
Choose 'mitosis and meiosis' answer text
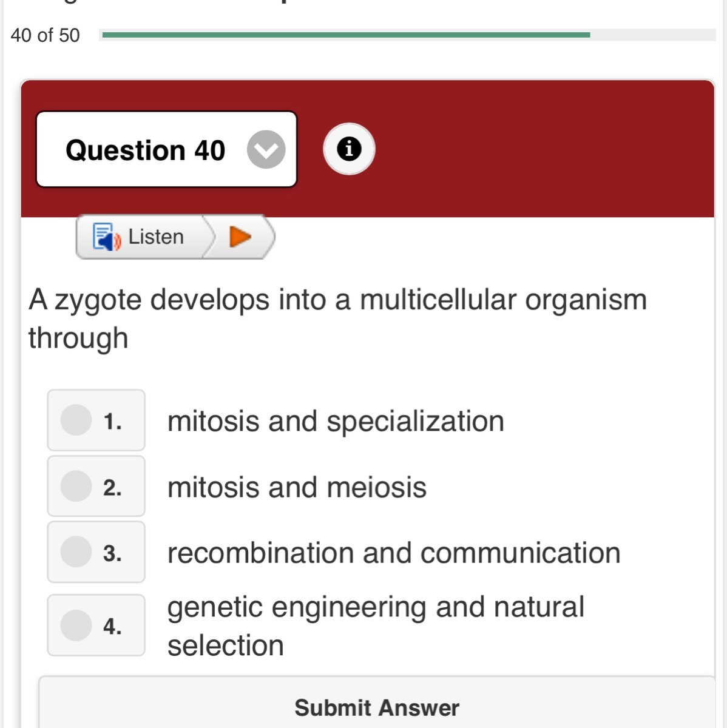297,487
